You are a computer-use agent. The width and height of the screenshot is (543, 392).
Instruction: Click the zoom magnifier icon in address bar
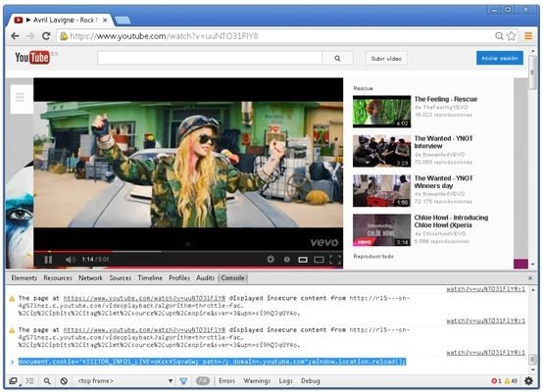click(499, 36)
